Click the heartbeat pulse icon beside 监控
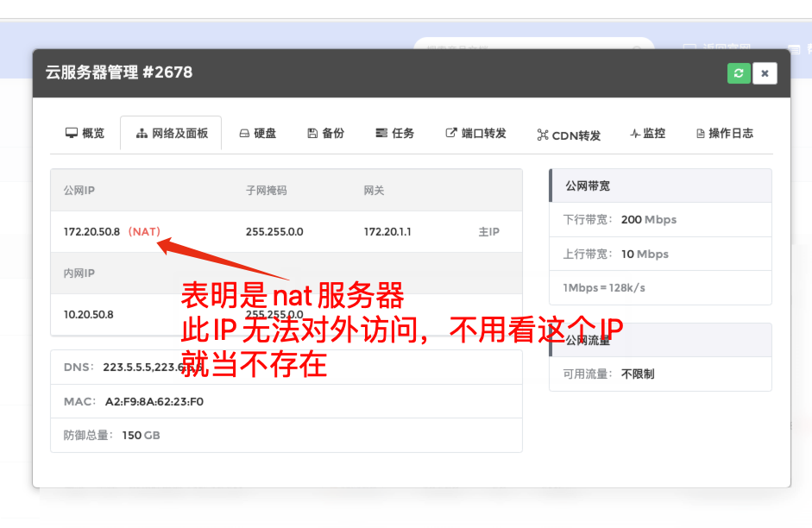The image size is (812, 528). (x=634, y=134)
